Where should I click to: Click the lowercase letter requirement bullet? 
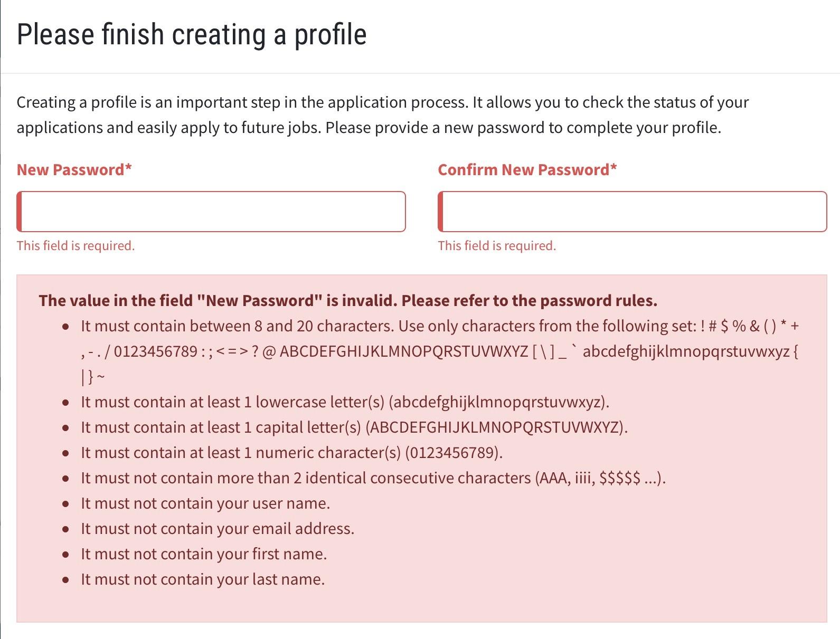(x=344, y=402)
